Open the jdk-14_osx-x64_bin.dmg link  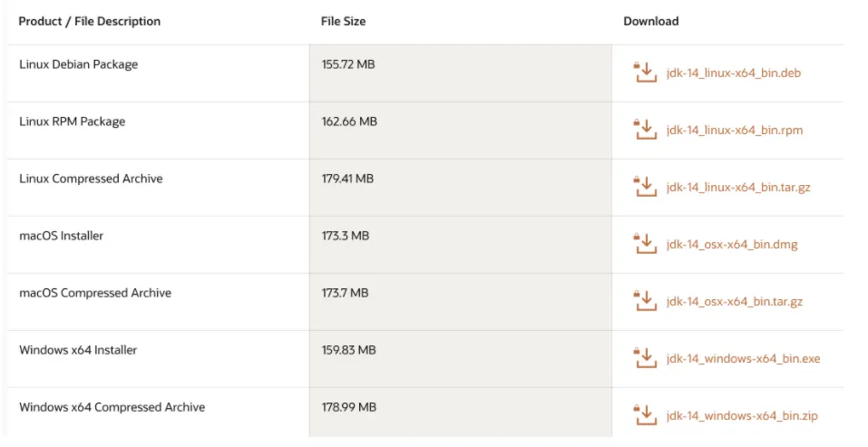pyautogui.click(x=731, y=245)
